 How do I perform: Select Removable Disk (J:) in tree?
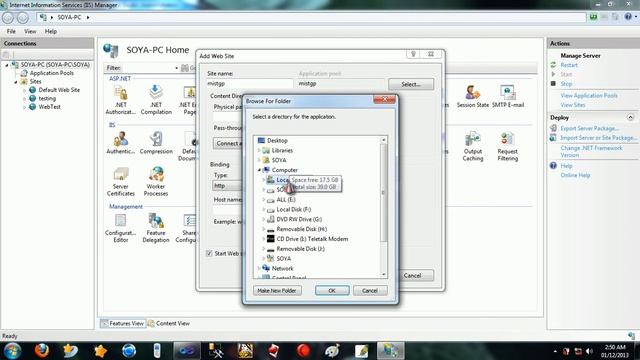click(x=300, y=249)
